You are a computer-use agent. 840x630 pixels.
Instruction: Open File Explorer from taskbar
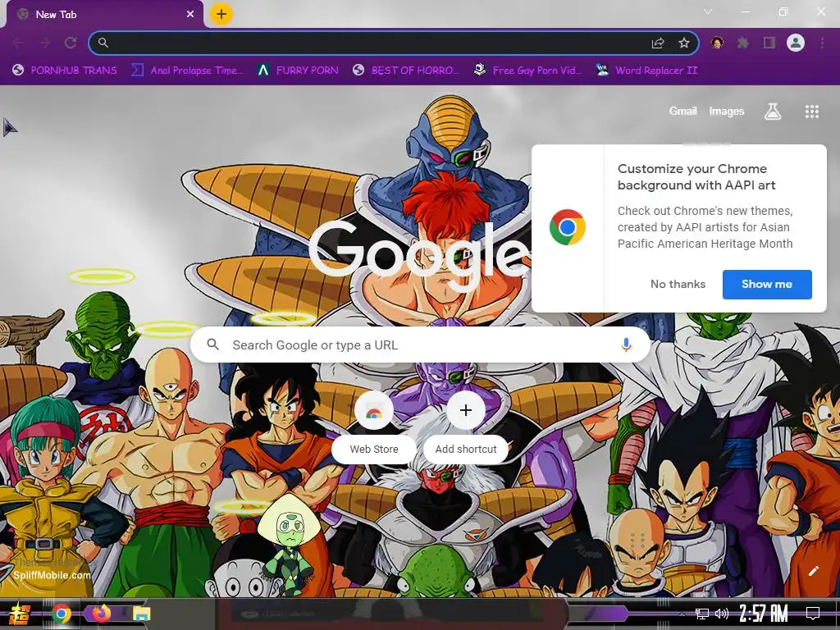pos(141,614)
